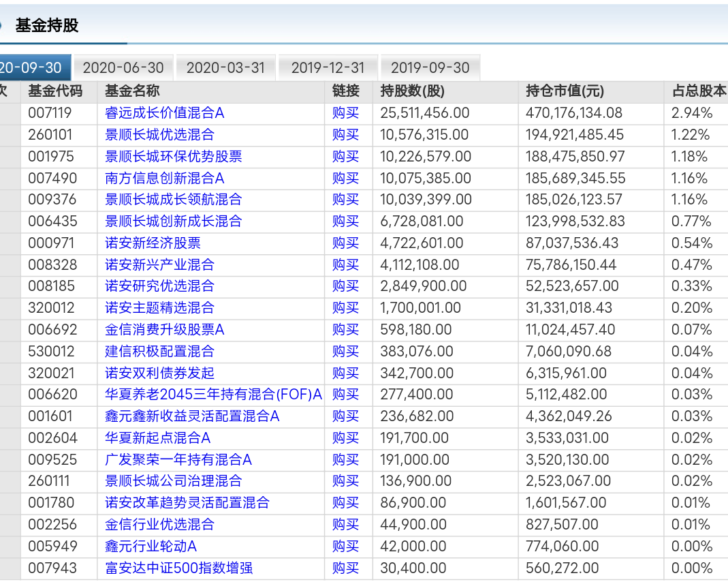The image size is (728, 582).
Task: Click 购买 for fund 320012
Action: (x=346, y=308)
